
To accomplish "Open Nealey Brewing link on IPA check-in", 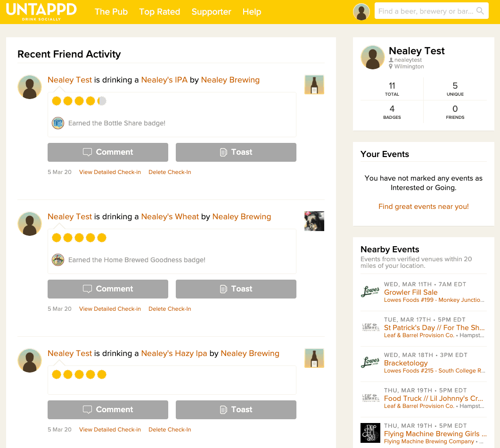I will point(230,80).
